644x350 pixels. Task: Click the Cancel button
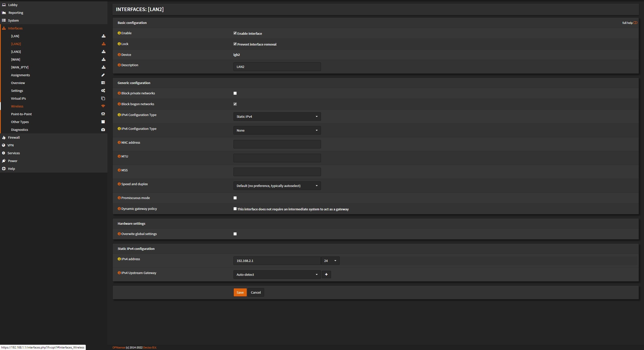256,292
